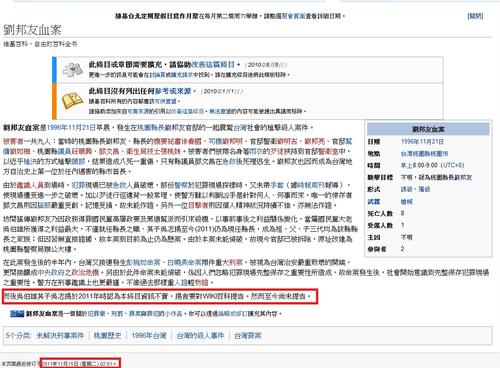Open the 5个分类 categories link
Image resolution: width=500 pixels, height=368 pixels.
(19, 336)
